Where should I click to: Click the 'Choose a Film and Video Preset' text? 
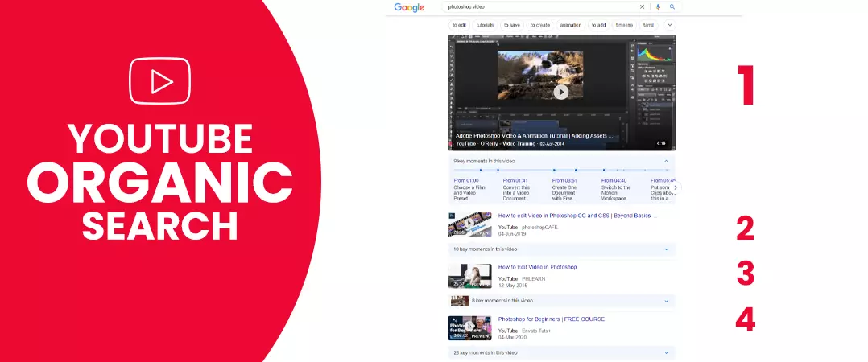[x=468, y=193]
